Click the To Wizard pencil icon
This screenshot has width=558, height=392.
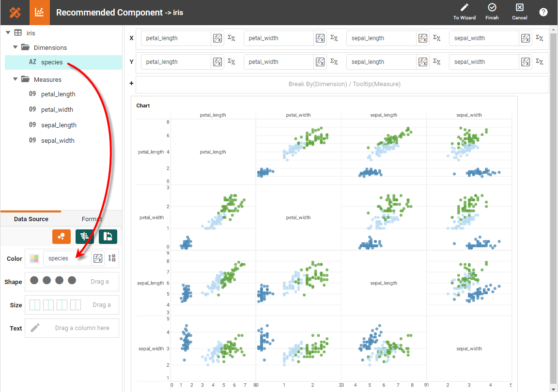coord(464,8)
